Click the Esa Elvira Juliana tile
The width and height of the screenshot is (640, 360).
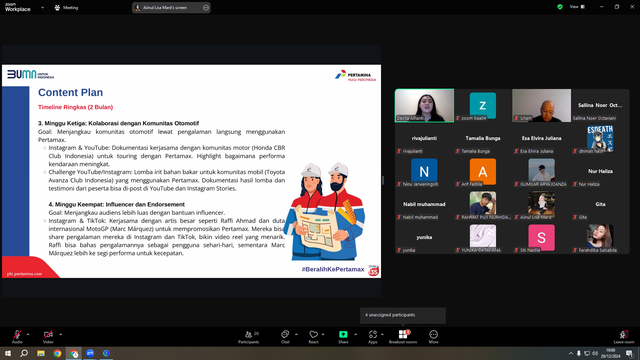(x=542, y=138)
